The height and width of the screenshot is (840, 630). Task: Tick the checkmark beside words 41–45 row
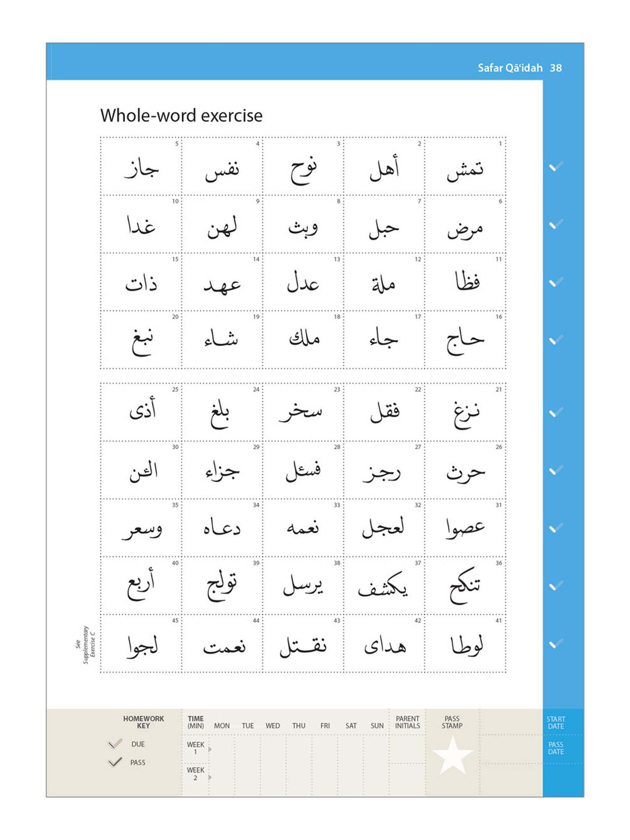(556, 643)
